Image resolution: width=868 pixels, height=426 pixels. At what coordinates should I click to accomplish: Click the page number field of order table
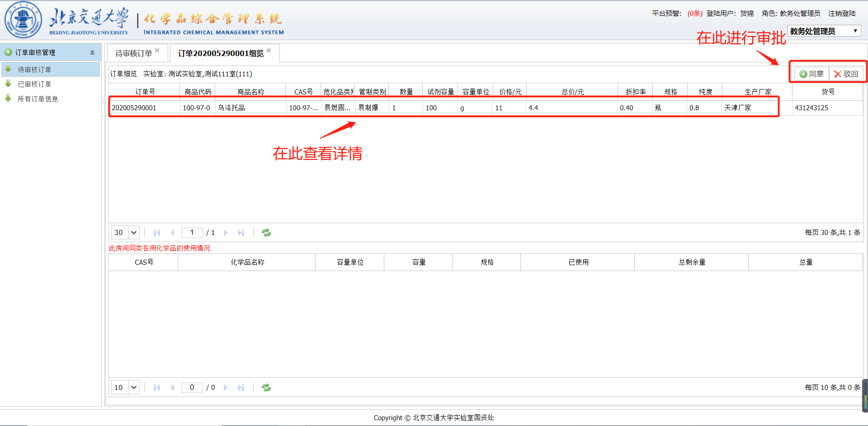tap(192, 233)
